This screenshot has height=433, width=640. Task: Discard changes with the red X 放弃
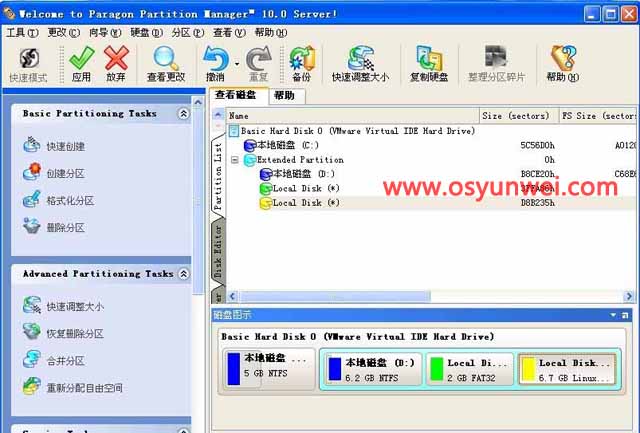pyautogui.click(x=116, y=64)
